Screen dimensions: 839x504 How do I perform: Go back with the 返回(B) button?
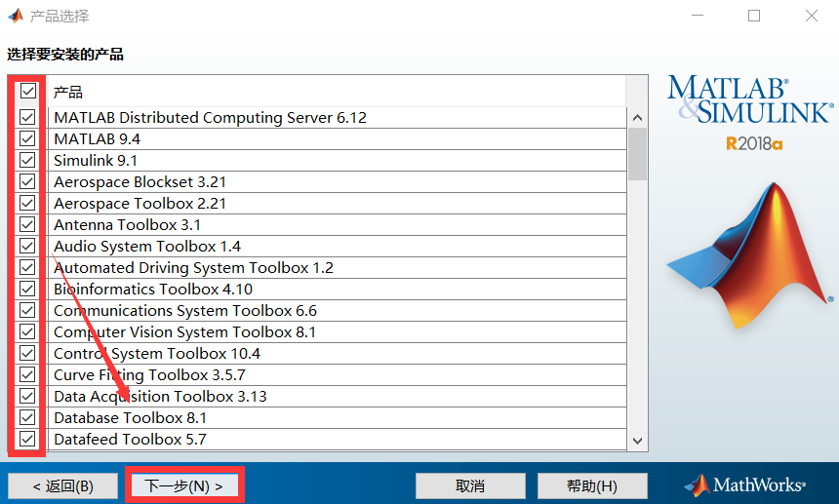click(62, 485)
